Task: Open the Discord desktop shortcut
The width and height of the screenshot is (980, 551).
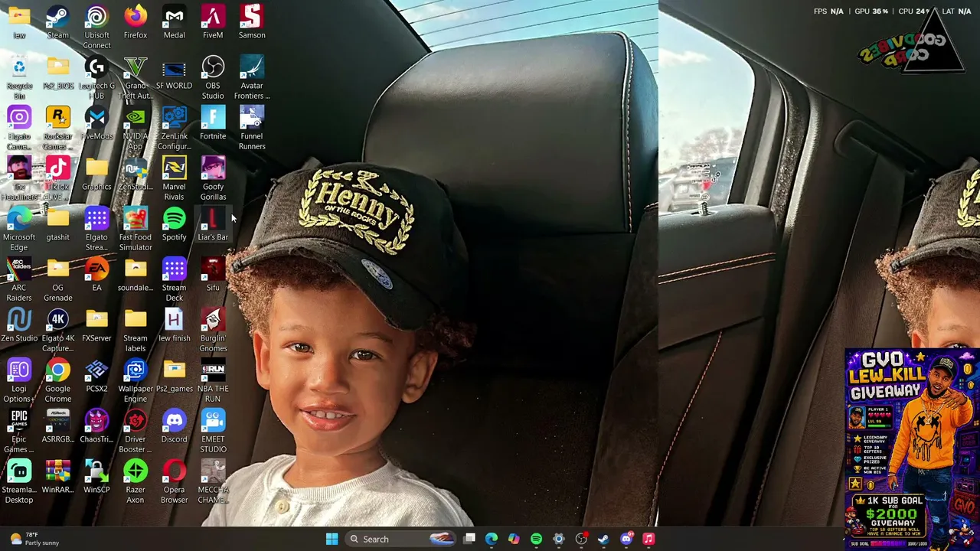Action: click(x=174, y=426)
